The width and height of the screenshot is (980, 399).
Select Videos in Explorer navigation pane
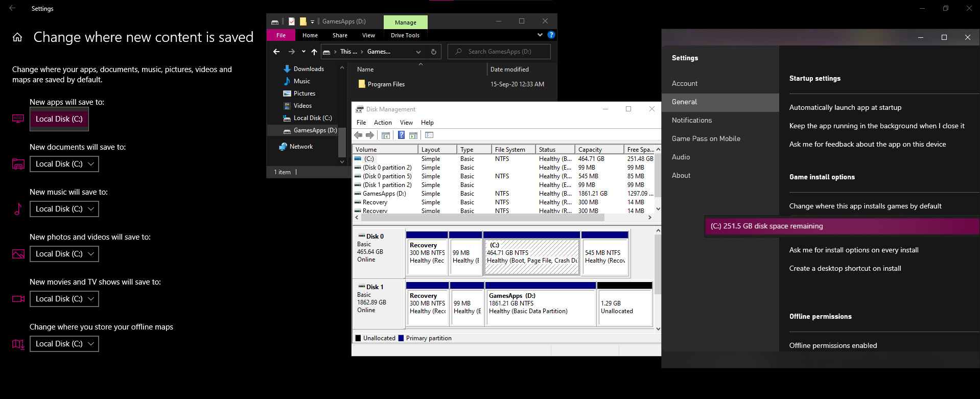pos(302,106)
